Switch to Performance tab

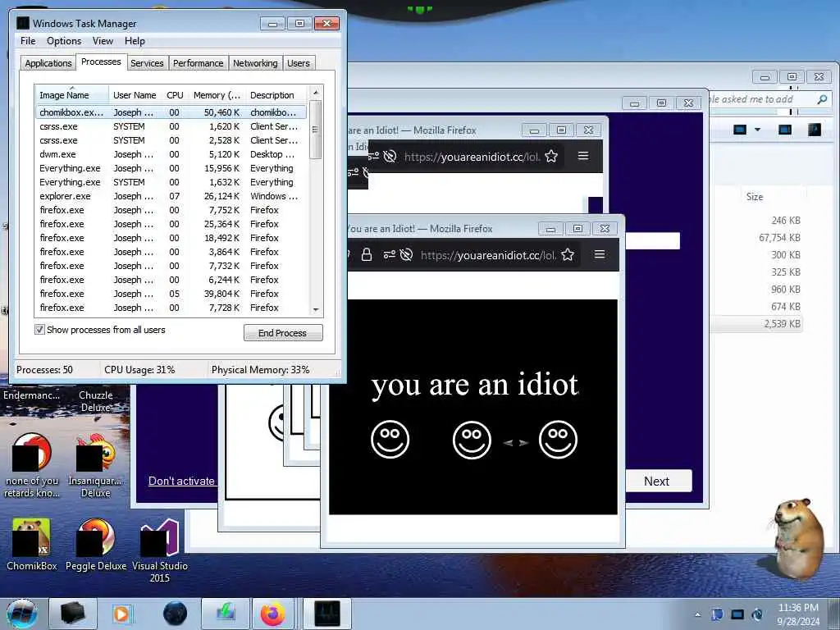pyautogui.click(x=199, y=63)
